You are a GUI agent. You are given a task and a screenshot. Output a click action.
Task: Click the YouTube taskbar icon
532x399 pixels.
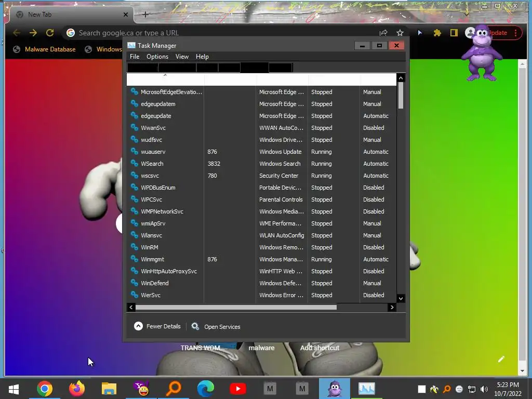click(238, 389)
